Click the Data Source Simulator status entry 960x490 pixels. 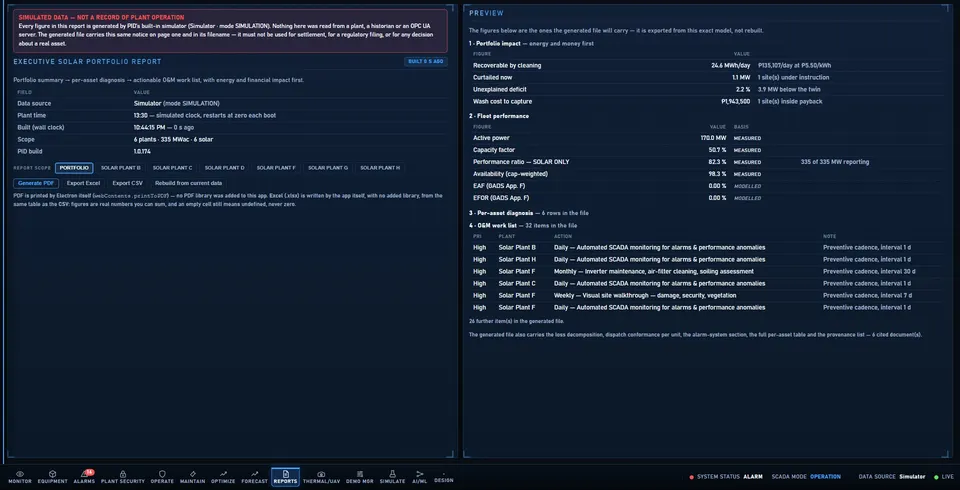point(891,477)
